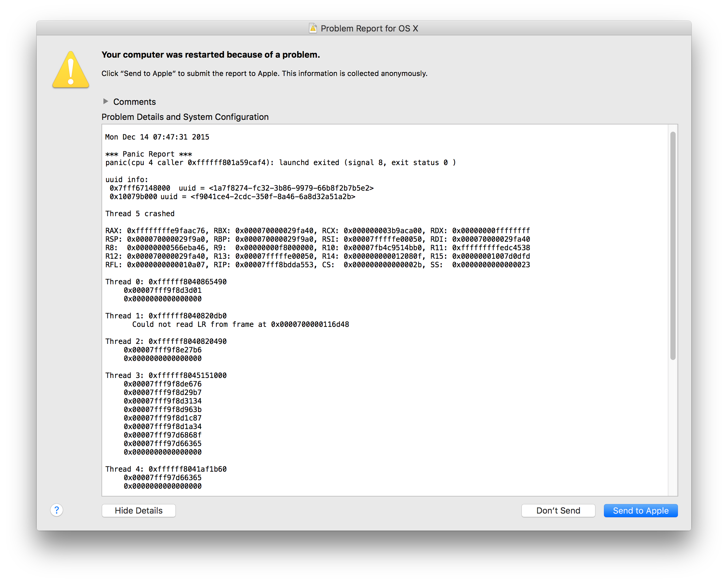Viewport: 728px width, 583px height.
Task: Click the 'Thread 4:' header line
Action: [166, 469]
